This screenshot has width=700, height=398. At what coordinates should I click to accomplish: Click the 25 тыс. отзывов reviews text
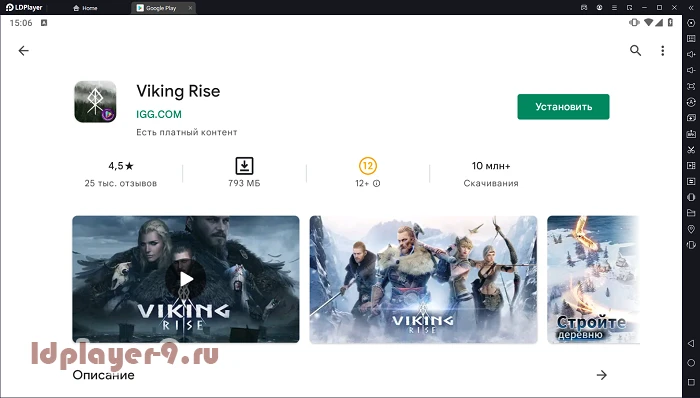(121, 183)
